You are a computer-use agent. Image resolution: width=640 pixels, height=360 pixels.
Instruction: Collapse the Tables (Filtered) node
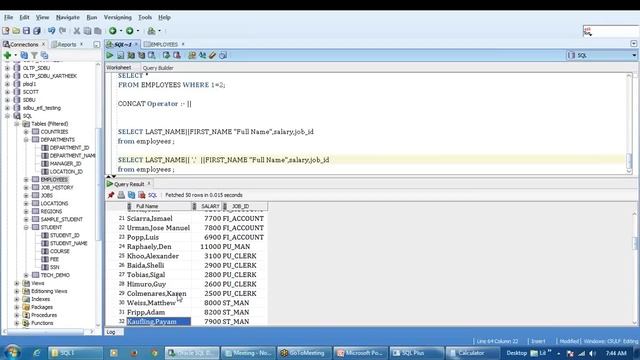[17, 124]
